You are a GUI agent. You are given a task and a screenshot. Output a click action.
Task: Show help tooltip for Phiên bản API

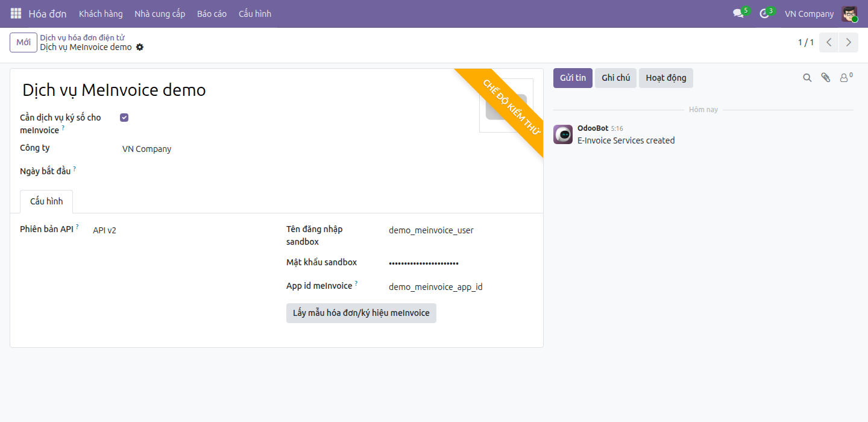(x=77, y=227)
